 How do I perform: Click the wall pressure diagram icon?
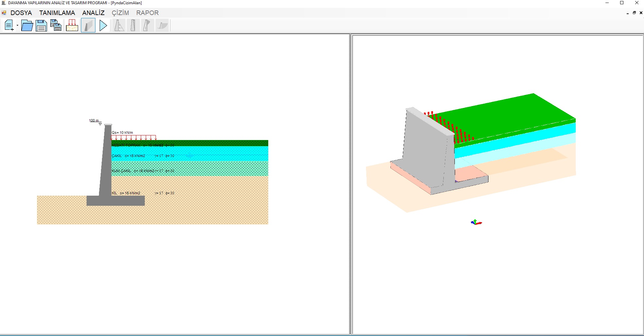coord(119,26)
